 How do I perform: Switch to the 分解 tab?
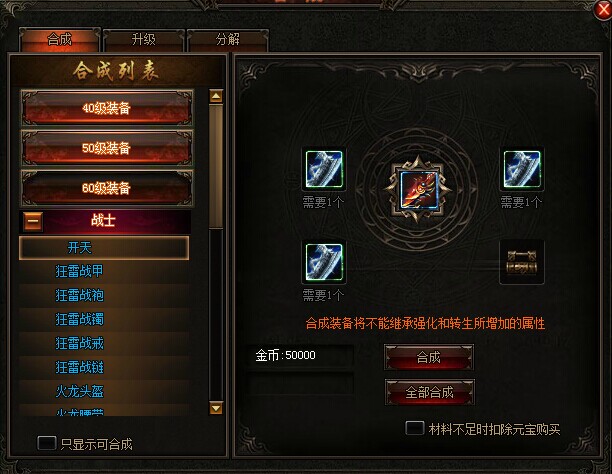coord(228,39)
